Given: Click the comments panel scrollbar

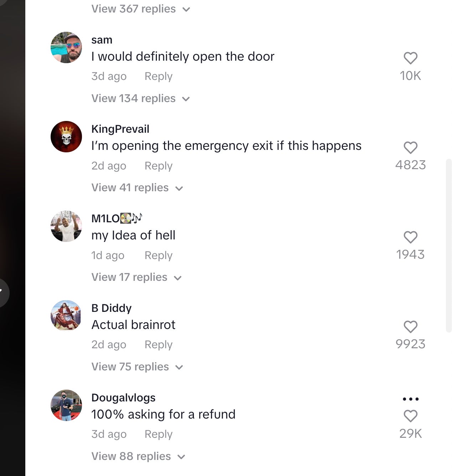Looking at the screenshot, I should tap(449, 246).
